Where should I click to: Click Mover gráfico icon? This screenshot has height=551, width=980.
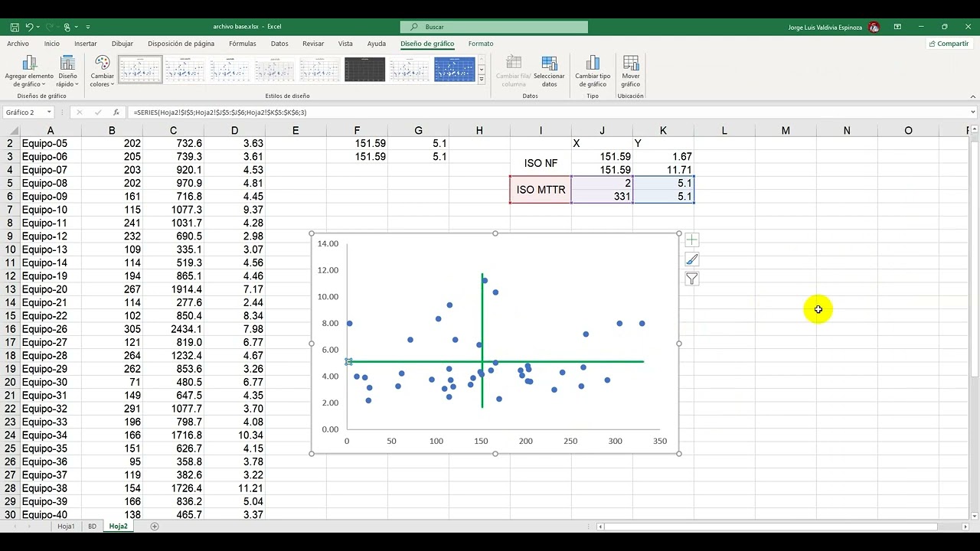(631, 72)
